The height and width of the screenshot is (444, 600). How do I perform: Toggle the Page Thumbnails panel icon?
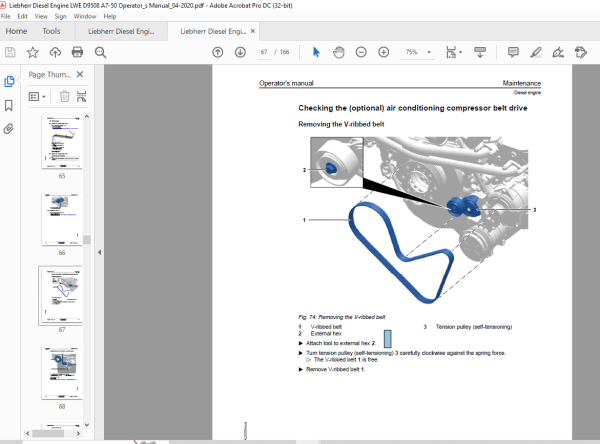(x=9, y=81)
